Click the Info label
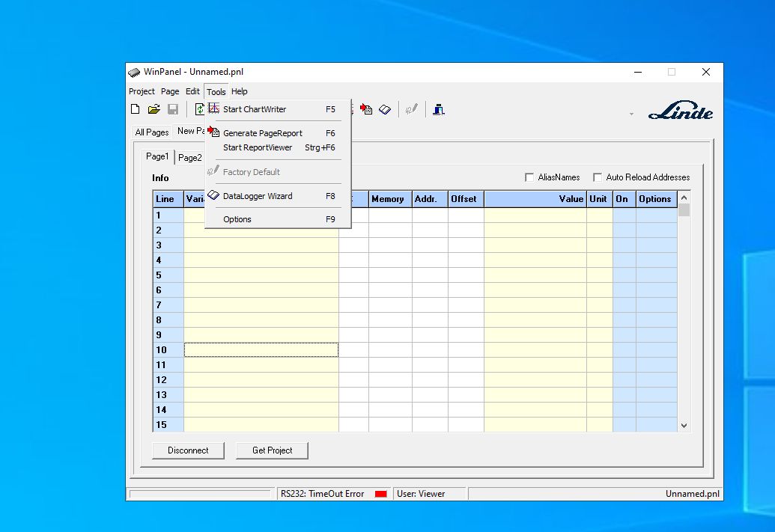The height and width of the screenshot is (532, 775). (160, 178)
